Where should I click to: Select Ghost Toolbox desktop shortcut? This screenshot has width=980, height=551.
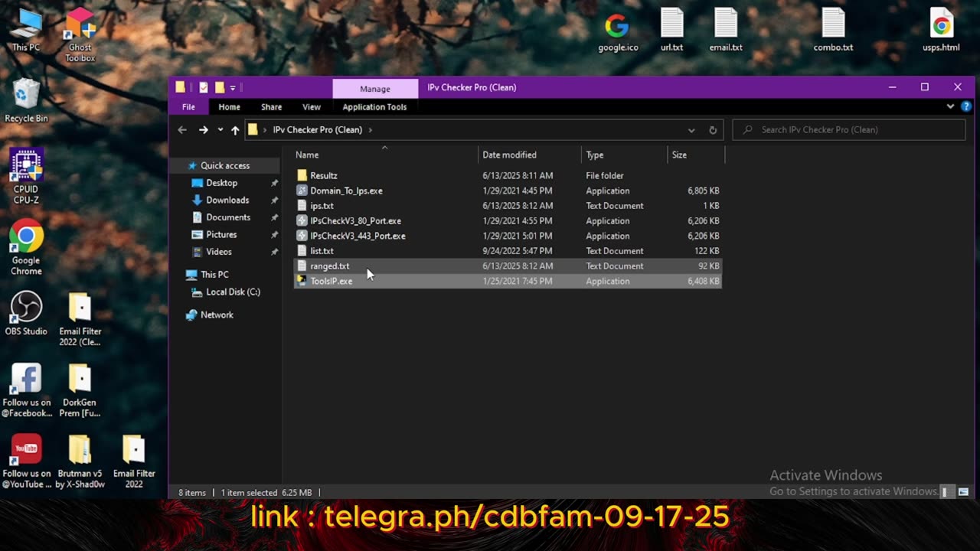point(80,35)
